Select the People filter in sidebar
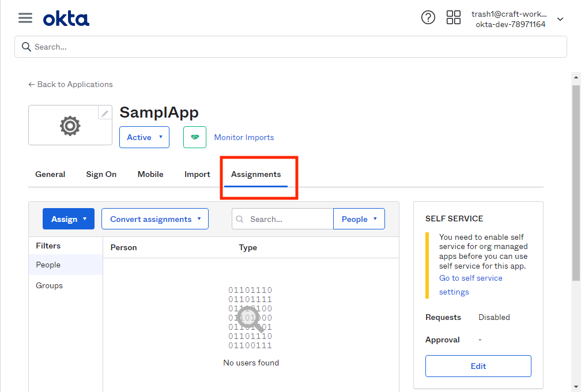The width and height of the screenshot is (581, 392). (66, 265)
